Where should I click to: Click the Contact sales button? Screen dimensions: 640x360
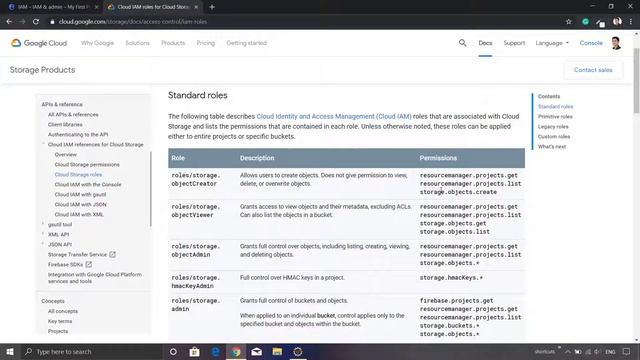point(593,70)
